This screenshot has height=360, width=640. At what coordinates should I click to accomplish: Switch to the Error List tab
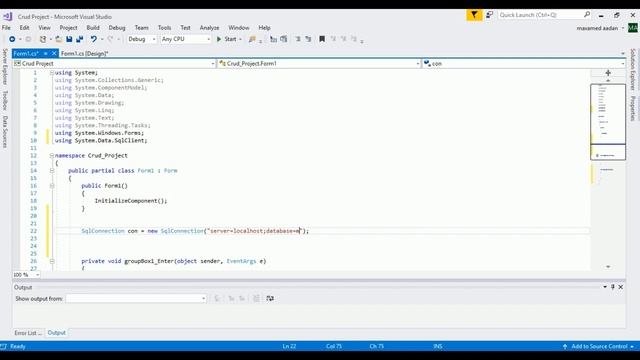click(28, 333)
